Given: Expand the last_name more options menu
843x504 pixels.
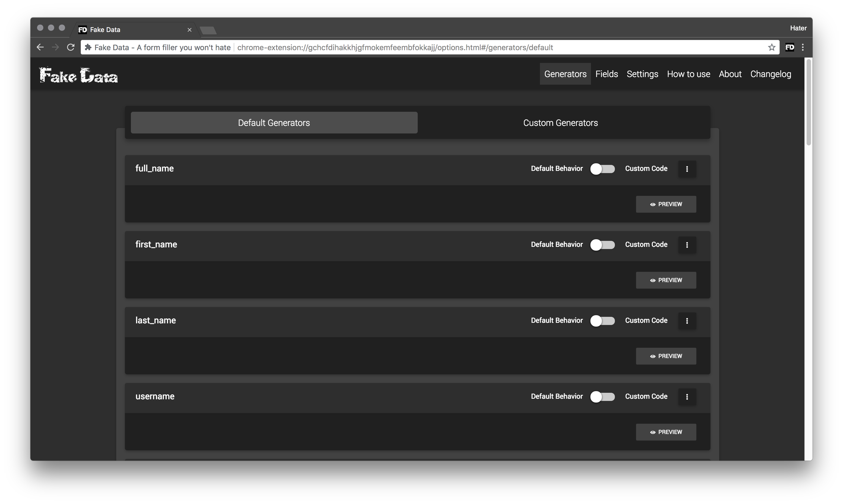Looking at the screenshot, I should (687, 321).
